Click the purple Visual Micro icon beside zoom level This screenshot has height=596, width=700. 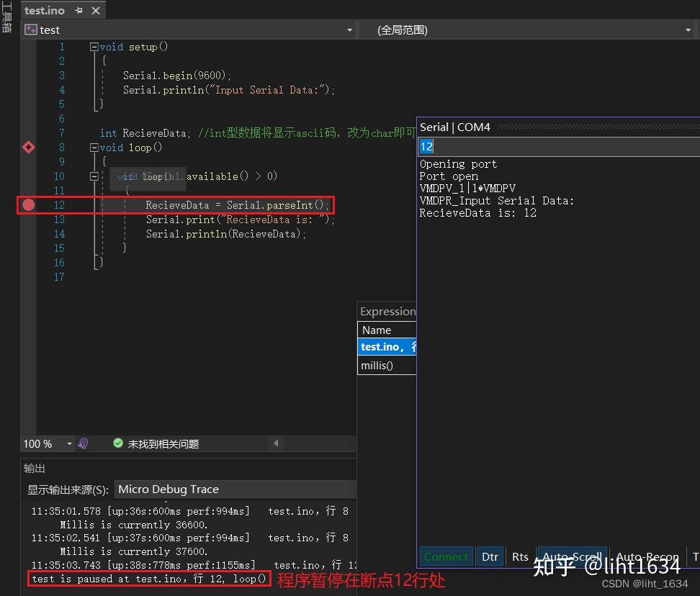click(x=83, y=444)
